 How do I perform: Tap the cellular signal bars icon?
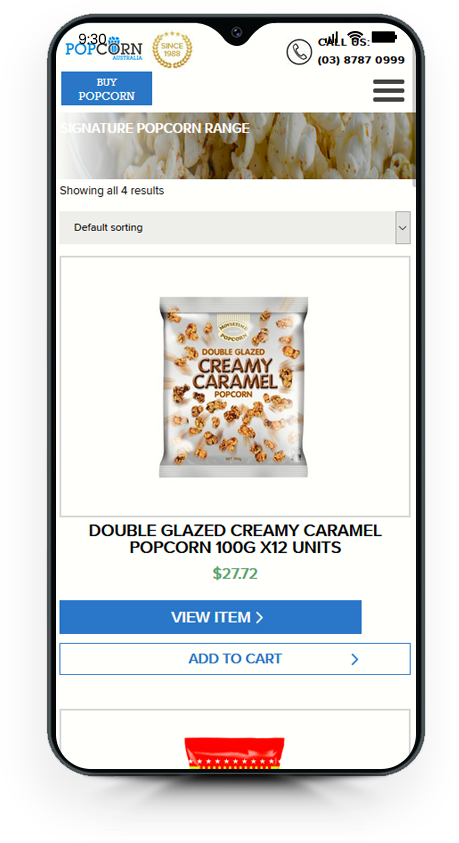[x=332, y=38]
